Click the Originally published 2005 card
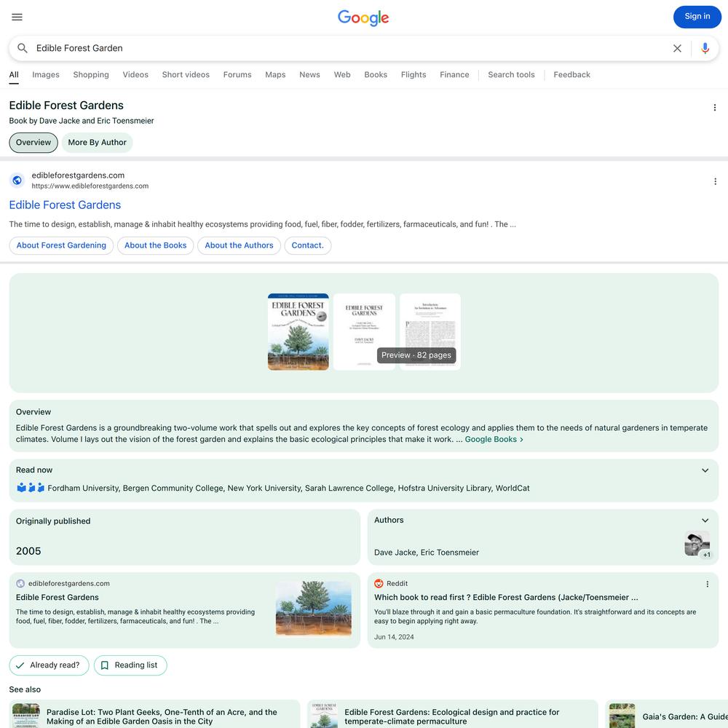This screenshot has width=728, height=728. [x=185, y=537]
